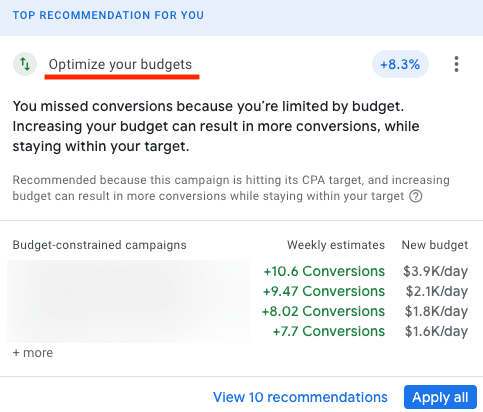Open the three-dot more options menu
Image resolution: width=483 pixels, height=412 pixels.
pos(456,64)
